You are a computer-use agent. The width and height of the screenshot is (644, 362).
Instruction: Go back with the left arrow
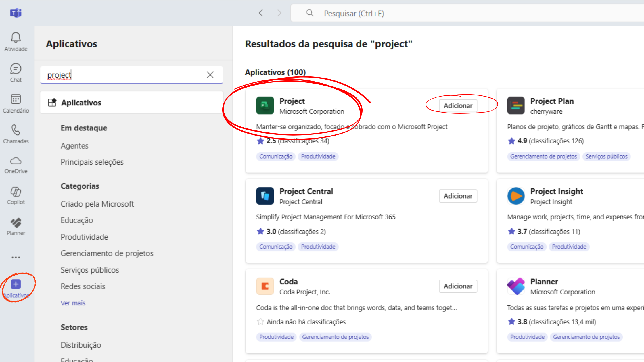261,13
